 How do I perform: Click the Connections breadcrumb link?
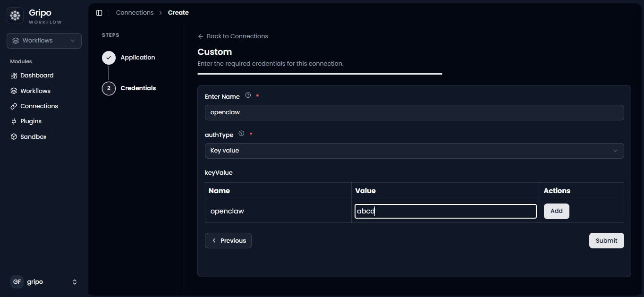pos(135,13)
